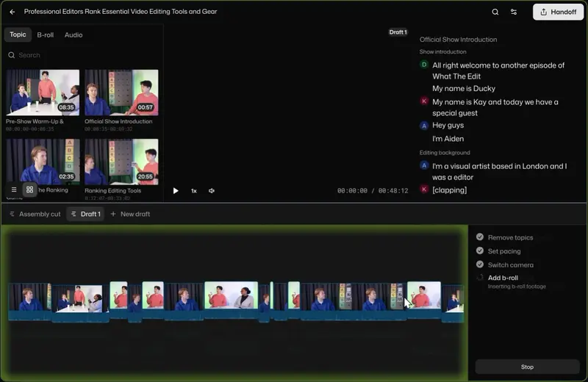The image size is (588, 382).
Task: Click the D speaker avatar
Action: 424,65
